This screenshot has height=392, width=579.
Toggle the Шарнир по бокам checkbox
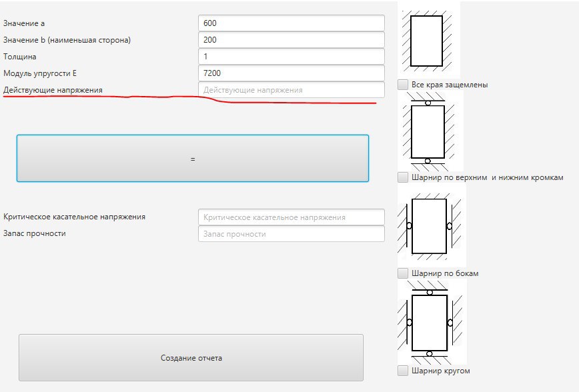pyautogui.click(x=403, y=273)
